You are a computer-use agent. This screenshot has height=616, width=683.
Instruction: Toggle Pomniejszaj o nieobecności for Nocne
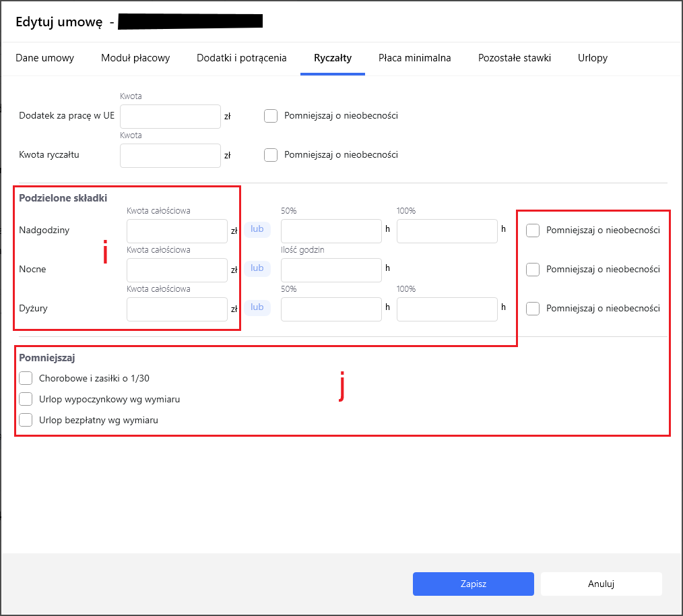(533, 270)
